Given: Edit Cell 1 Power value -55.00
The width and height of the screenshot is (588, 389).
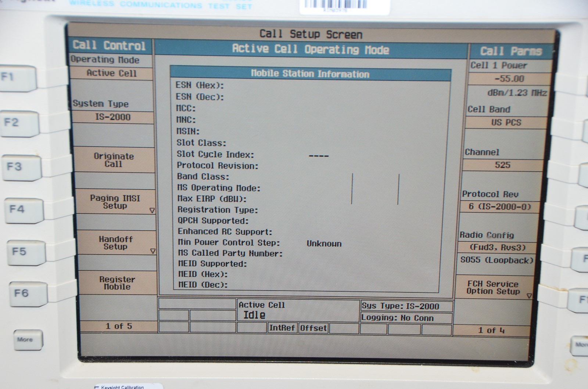Looking at the screenshot, I should pos(509,79).
